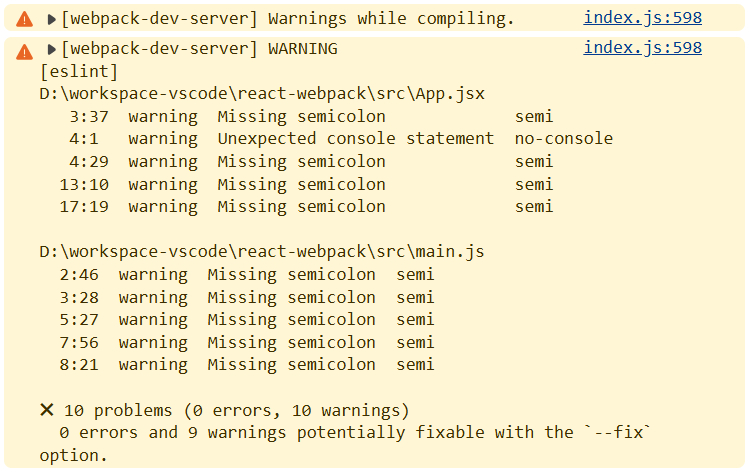Open the first index.js:598 source link
The height and width of the screenshot is (471, 750).
coord(642,18)
